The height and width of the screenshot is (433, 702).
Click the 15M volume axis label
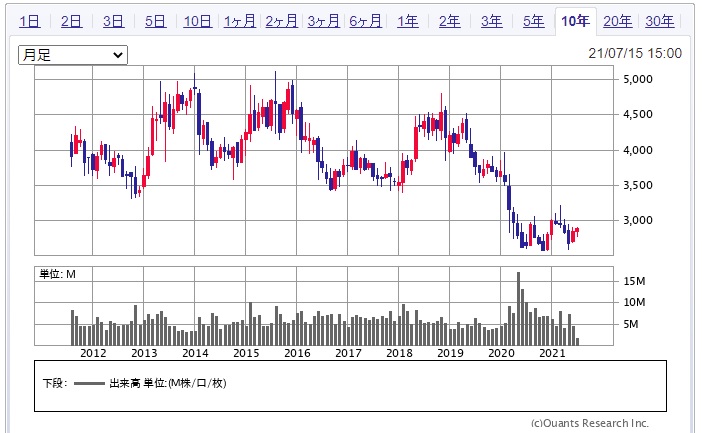point(634,281)
